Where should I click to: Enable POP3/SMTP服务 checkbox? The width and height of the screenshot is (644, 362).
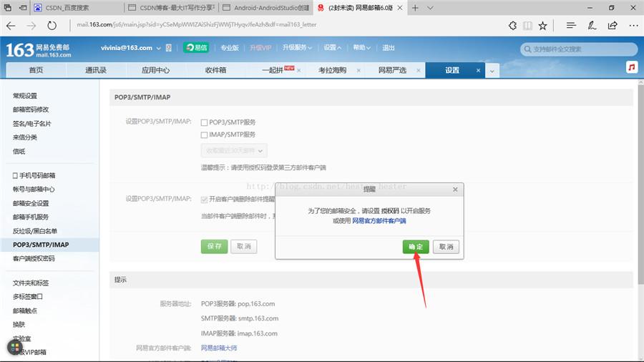(x=204, y=122)
